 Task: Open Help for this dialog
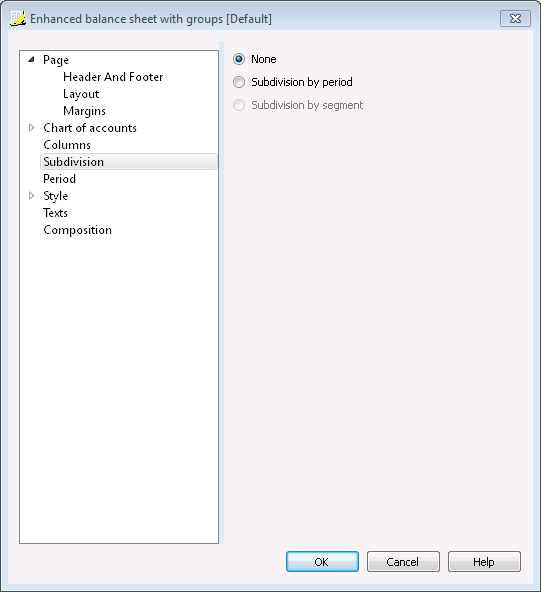click(x=484, y=561)
